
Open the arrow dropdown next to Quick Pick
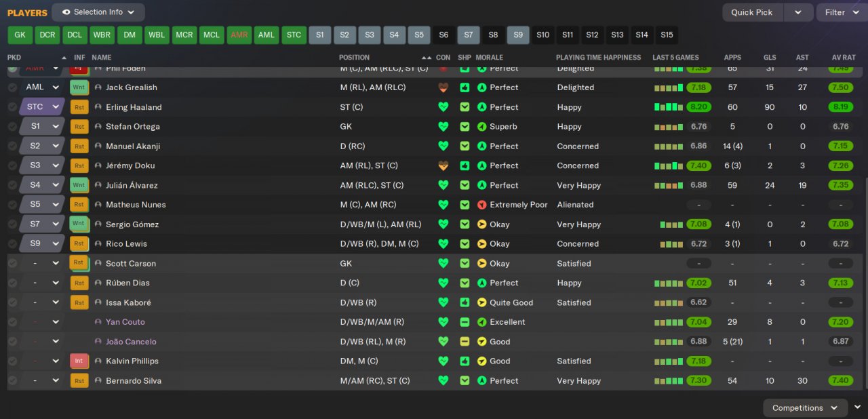tap(798, 12)
